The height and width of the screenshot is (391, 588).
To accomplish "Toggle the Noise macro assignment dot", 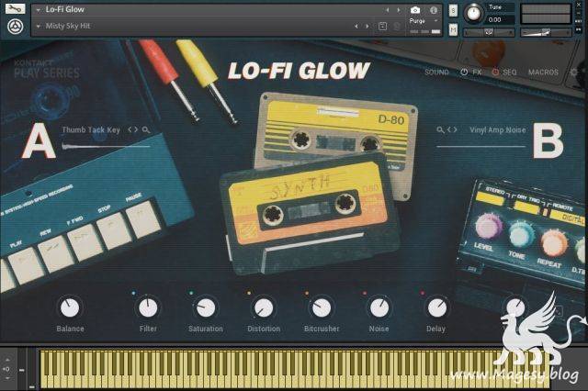I will click(x=365, y=294).
